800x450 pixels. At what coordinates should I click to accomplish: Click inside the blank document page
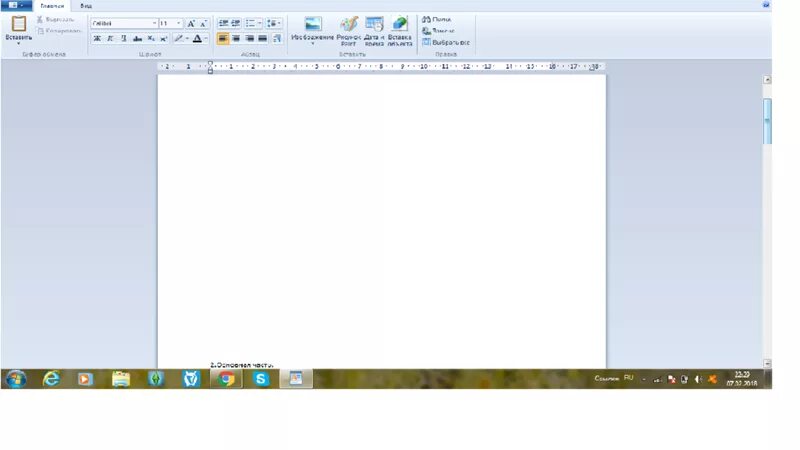tap(382, 219)
